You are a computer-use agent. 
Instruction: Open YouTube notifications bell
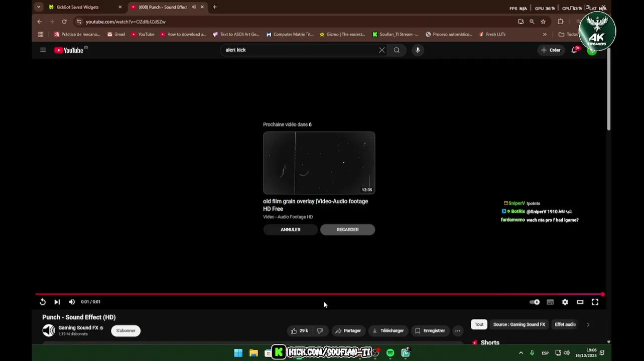[x=574, y=50]
